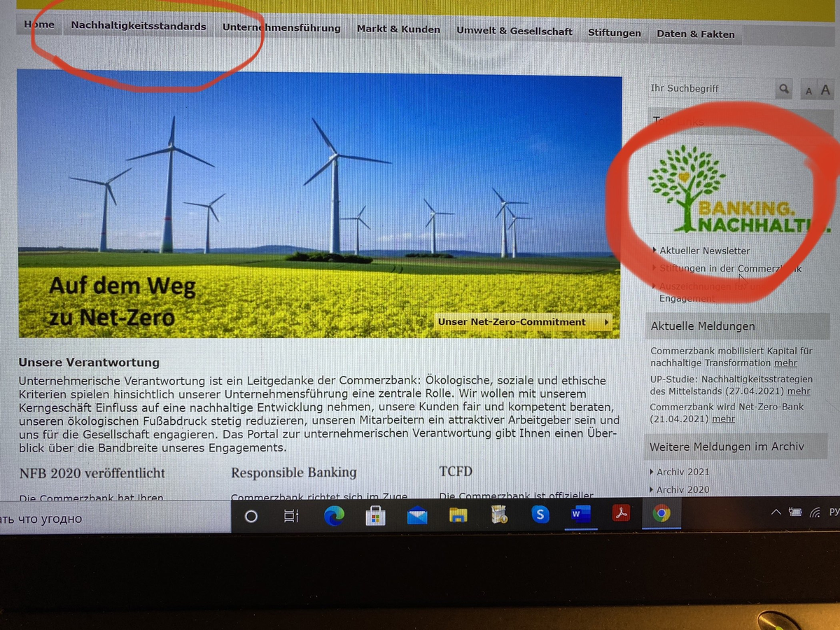Screen dimensions: 840x630
Task: Open Cortana circle icon in taskbar
Action: click(251, 517)
